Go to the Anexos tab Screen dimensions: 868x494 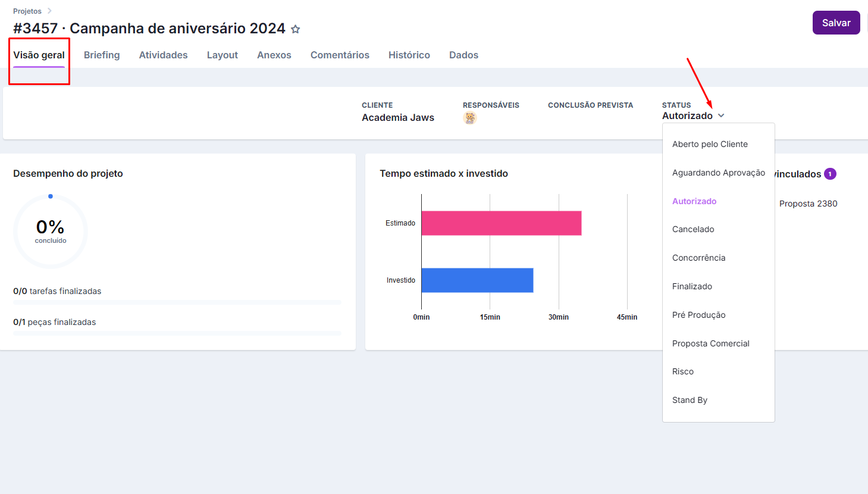click(x=274, y=55)
